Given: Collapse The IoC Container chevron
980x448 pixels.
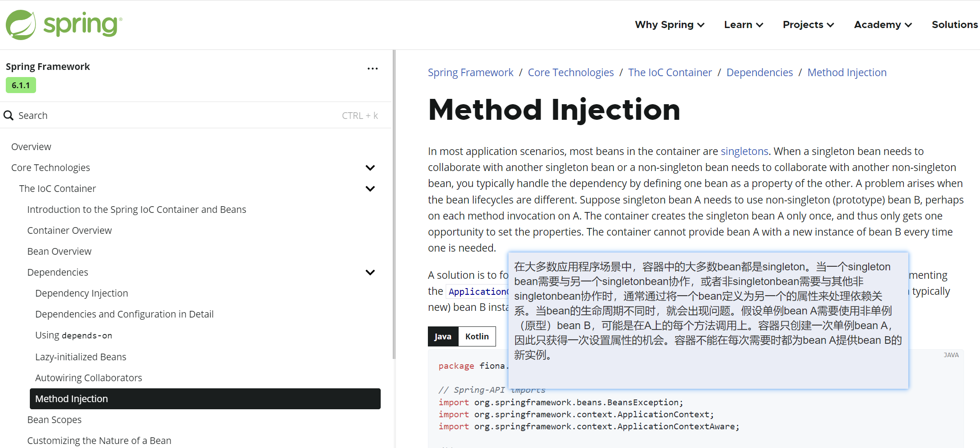Looking at the screenshot, I should click(370, 189).
